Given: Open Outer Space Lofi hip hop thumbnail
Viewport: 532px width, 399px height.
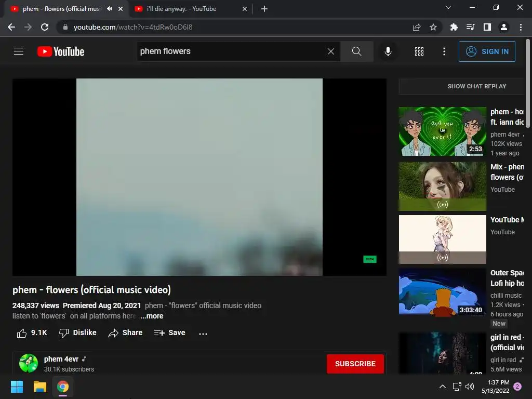Looking at the screenshot, I should point(443,292).
